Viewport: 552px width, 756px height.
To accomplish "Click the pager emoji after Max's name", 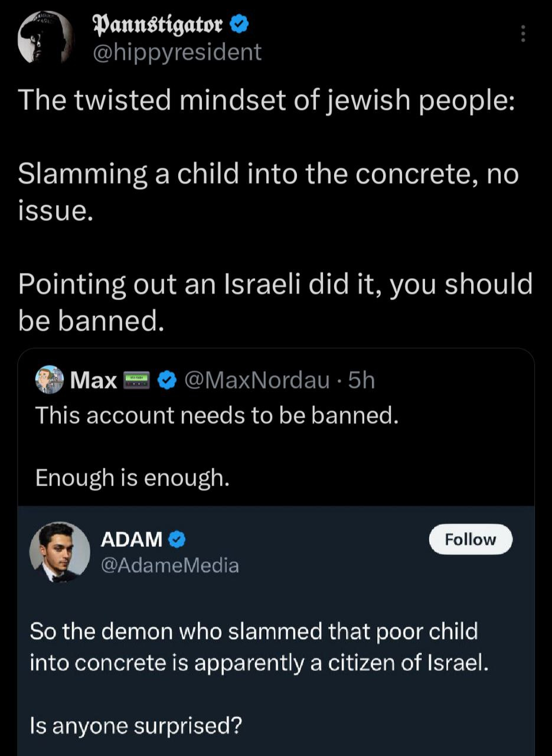I will (x=138, y=381).
